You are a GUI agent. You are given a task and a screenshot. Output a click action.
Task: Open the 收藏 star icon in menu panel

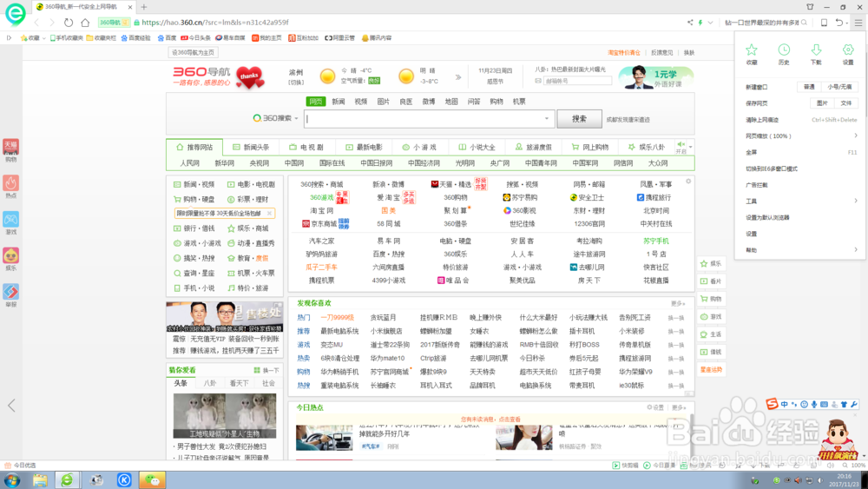pos(751,50)
